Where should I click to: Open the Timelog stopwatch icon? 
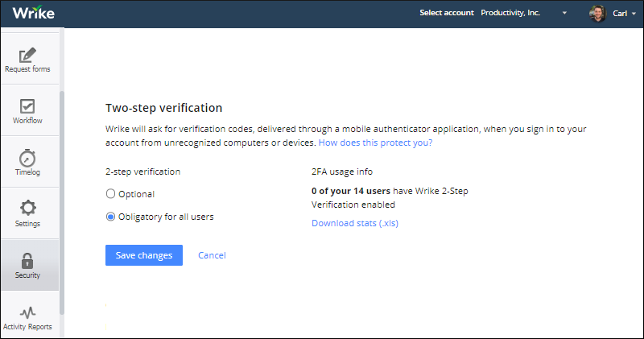(27, 158)
